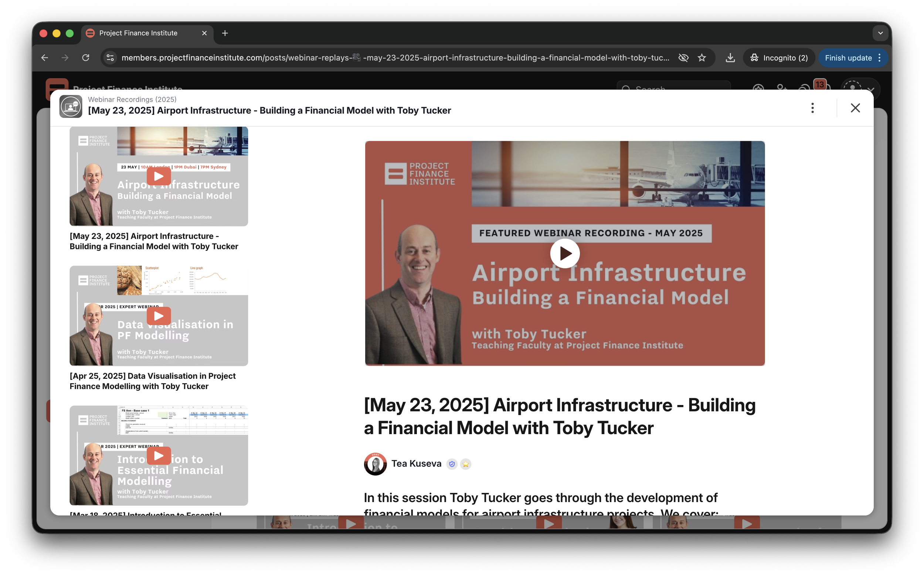Play the main Airport Infrastructure video

564,253
